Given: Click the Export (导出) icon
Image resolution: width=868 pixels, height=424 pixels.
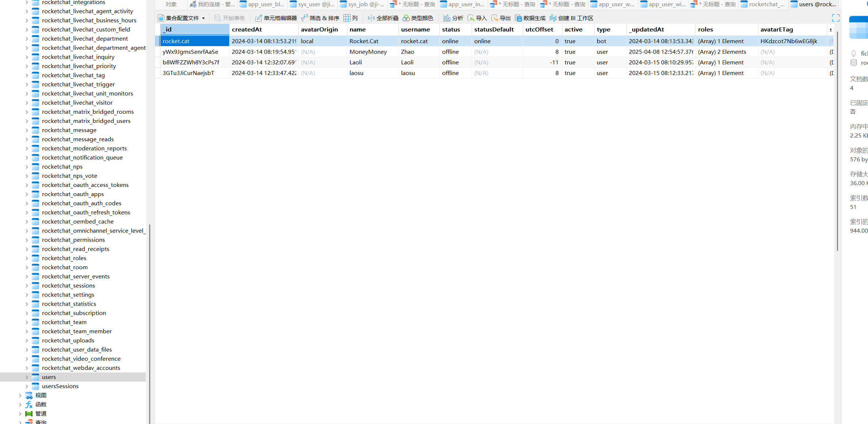Looking at the screenshot, I should [x=495, y=18].
